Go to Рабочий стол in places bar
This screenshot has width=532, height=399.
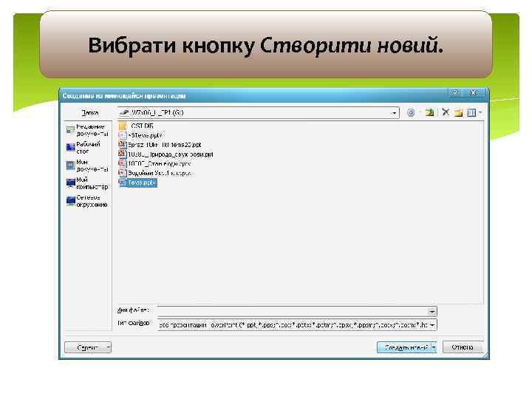coord(83,148)
